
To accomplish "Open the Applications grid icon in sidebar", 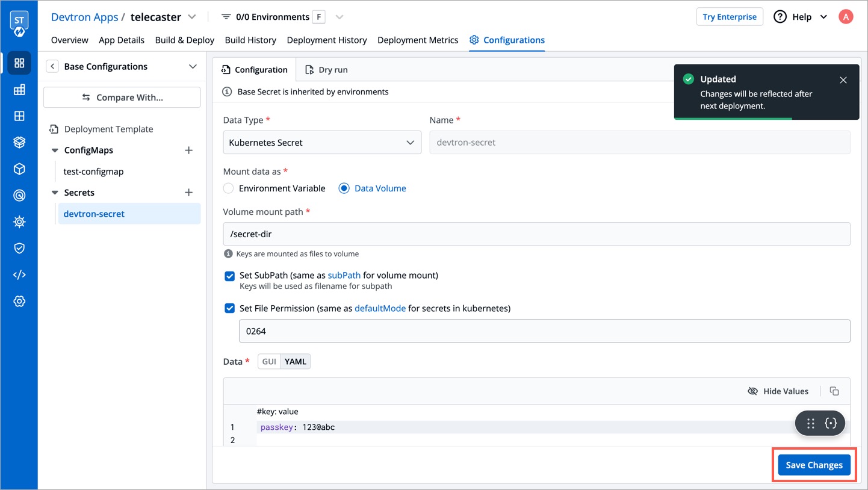I will point(19,63).
